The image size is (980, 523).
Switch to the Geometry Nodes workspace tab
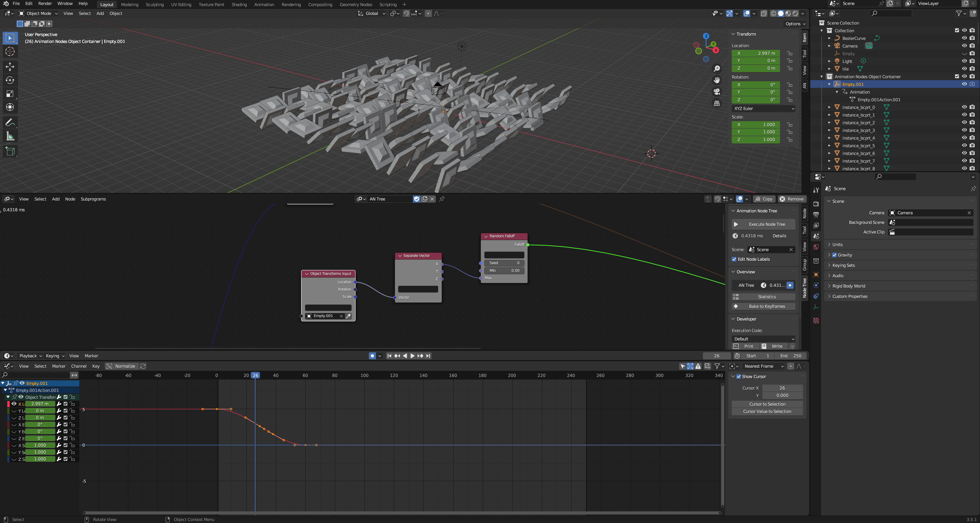tap(356, 5)
